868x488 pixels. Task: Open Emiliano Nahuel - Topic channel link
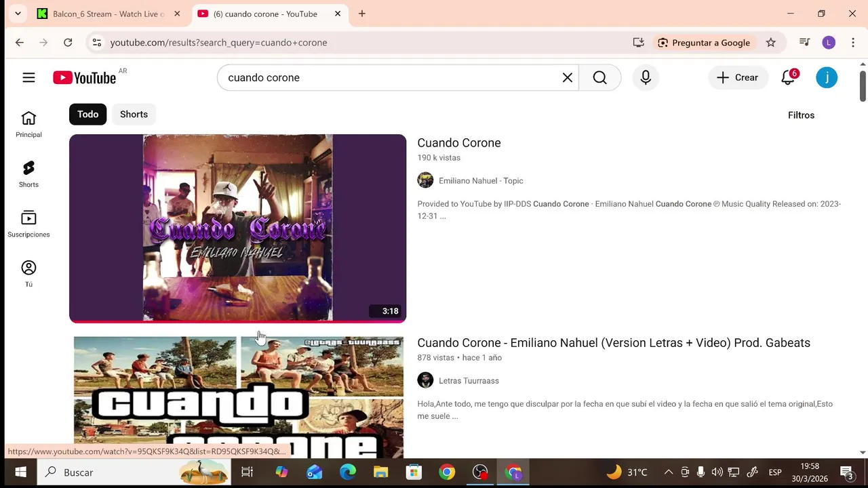point(481,181)
